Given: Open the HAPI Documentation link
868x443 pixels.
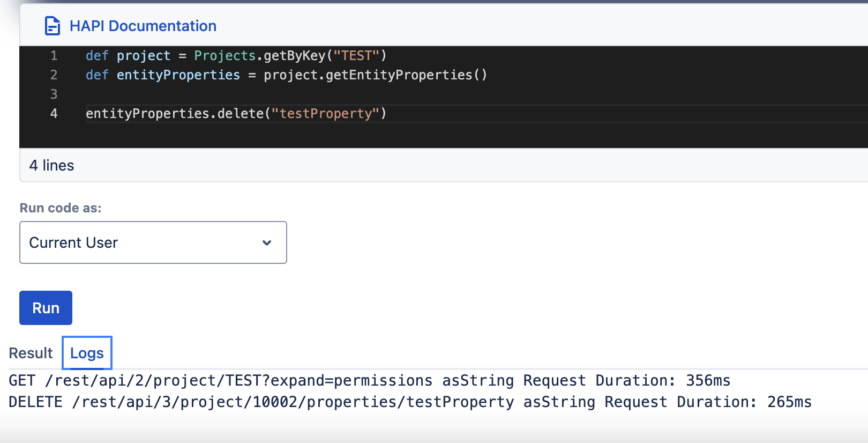Looking at the screenshot, I should (143, 26).
